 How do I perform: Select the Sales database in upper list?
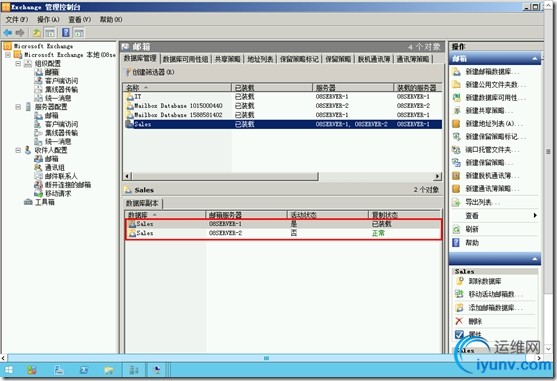(283, 124)
